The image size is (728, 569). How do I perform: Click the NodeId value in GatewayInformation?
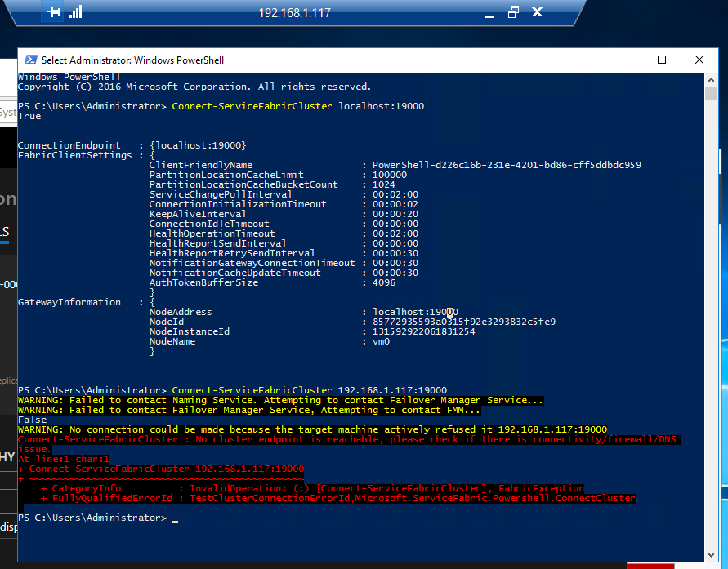click(464, 322)
